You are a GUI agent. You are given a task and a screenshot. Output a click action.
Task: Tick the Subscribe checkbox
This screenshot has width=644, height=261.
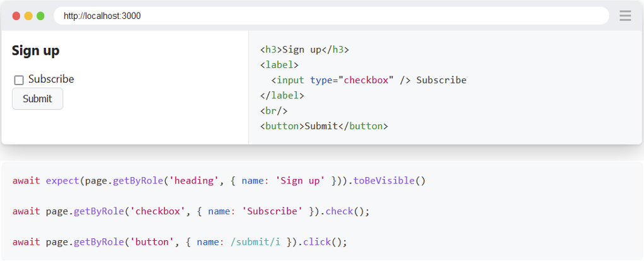point(19,80)
